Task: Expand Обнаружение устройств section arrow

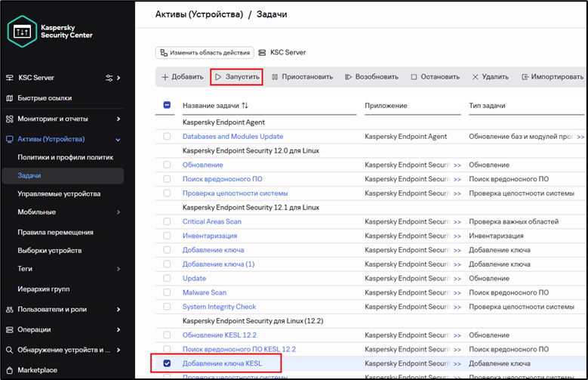Action: pos(119,350)
